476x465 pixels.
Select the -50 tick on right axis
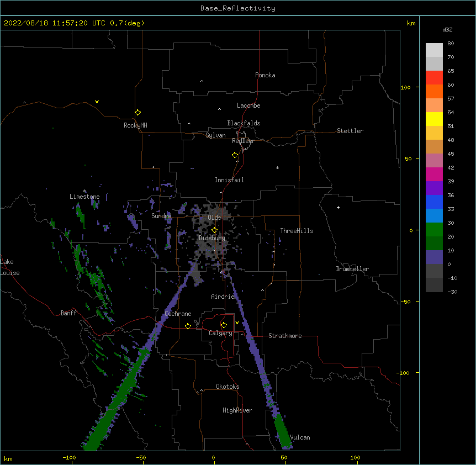pyautogui.click(x=405, y=302)
